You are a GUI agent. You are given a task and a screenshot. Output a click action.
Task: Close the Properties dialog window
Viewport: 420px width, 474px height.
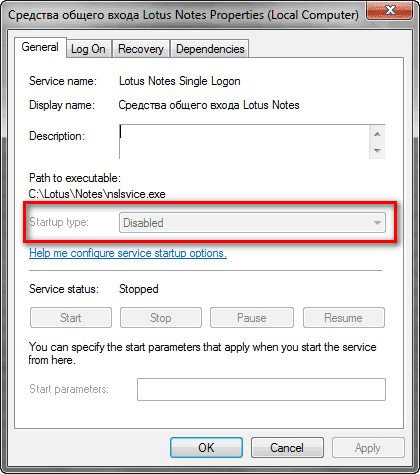(390, 10)
